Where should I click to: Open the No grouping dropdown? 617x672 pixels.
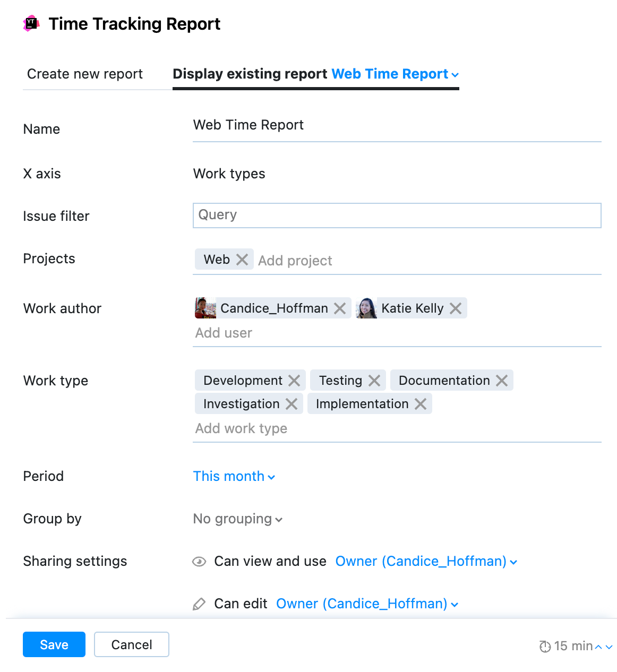237,519
